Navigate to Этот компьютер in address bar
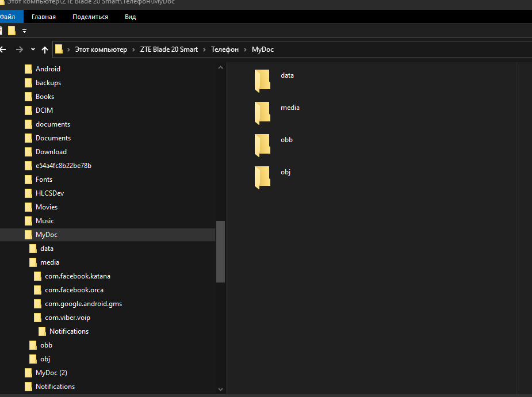Image resolution: width=532 pixels, height=397 pixels. [x=101, y=49]
